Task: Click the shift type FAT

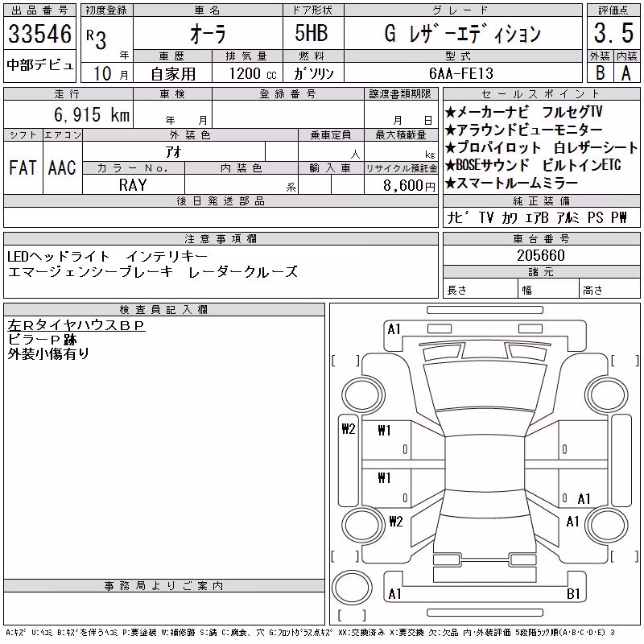Action: (23, 168)
